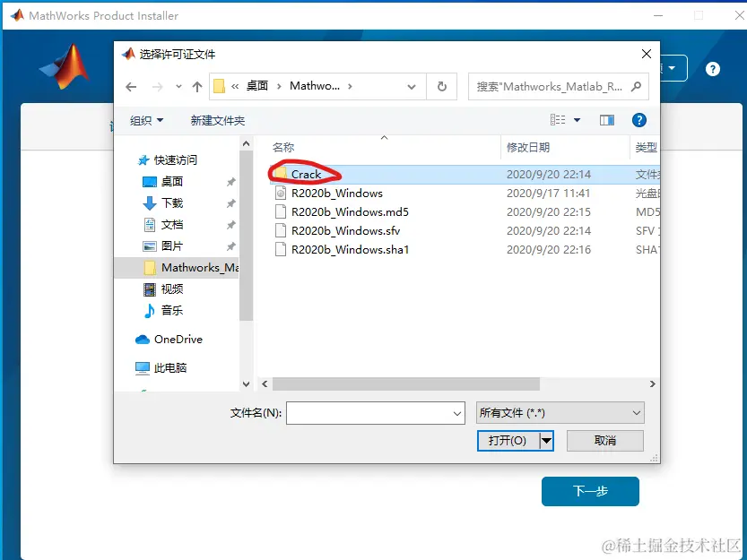Viewport: 747px width, 560px height.
Task: Click the MATLAB logo in installer window
Action: (x=65, y=66)
